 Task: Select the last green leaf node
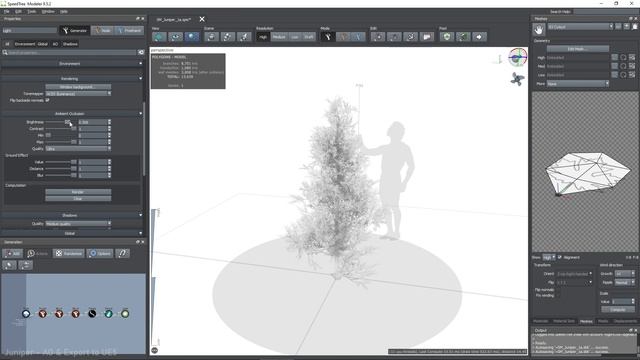[125, 313]
